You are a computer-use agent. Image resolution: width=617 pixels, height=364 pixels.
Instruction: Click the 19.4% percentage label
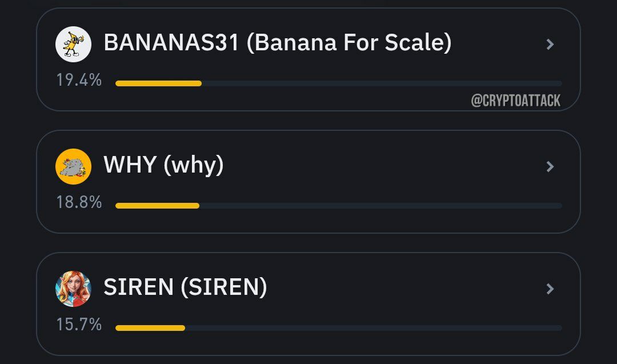point(79,80)
